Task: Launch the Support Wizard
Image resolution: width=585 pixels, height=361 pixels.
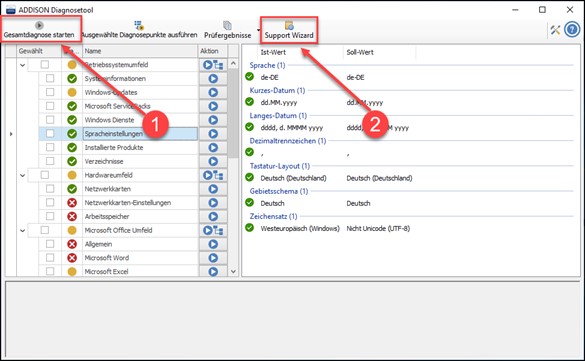Action: [x=289, y=30]
